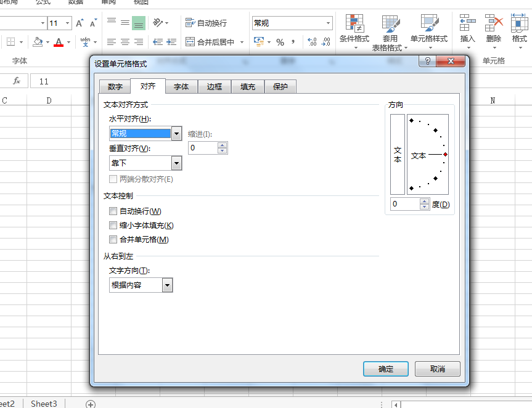
Task: Expand 合并后居中 dropdown arrow
Action: (242, 42)
